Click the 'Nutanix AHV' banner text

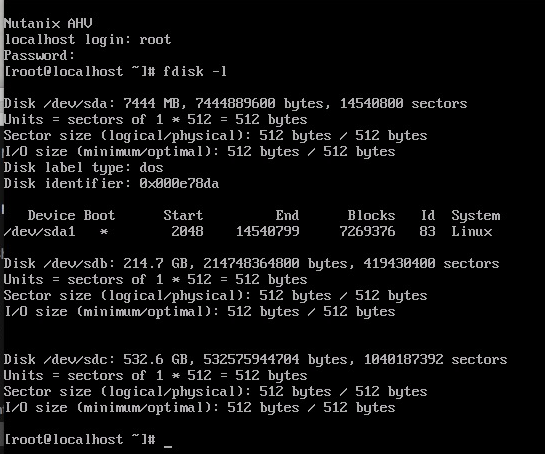click(48, 23)
